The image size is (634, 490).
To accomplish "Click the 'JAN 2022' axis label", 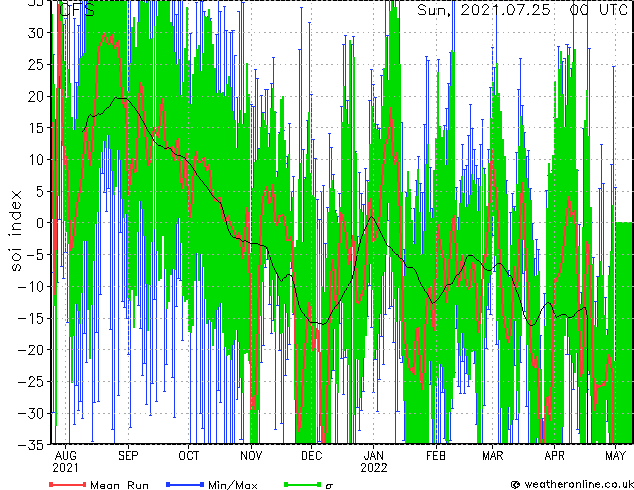I will click(x=374, y=462).
